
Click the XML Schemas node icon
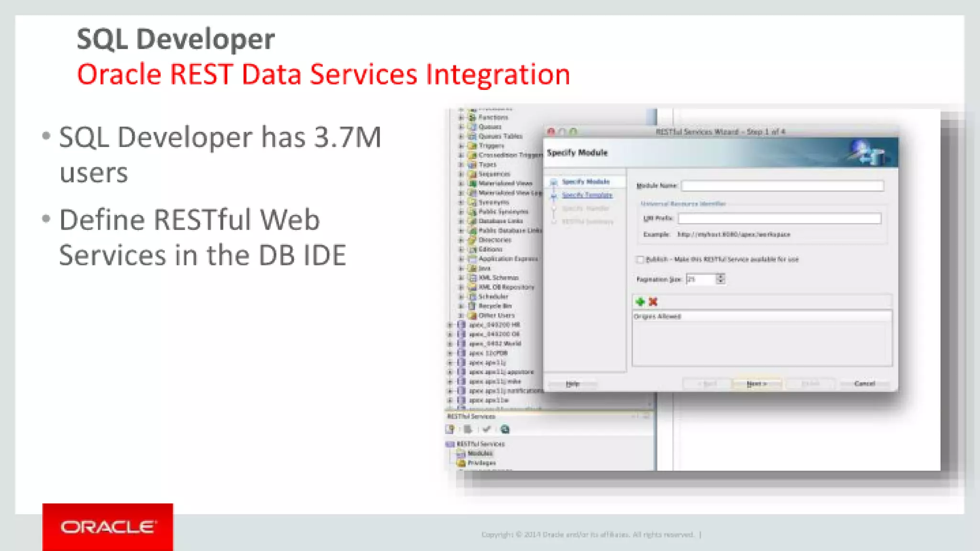click(472, 277)
